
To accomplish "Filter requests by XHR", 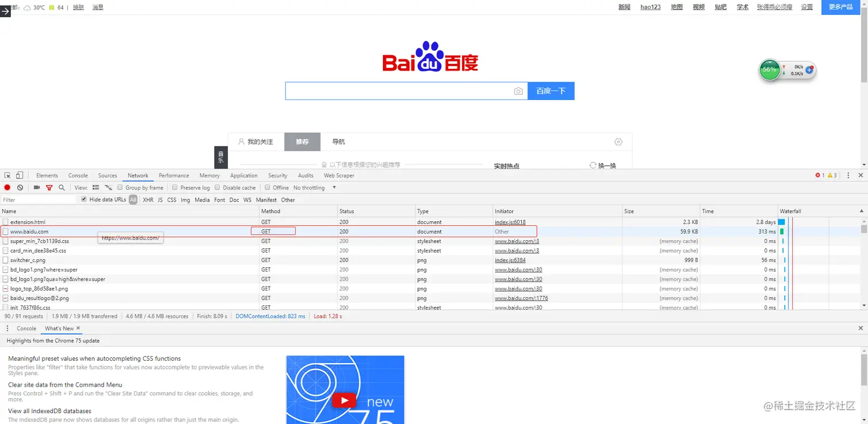I will pos(148,200).
